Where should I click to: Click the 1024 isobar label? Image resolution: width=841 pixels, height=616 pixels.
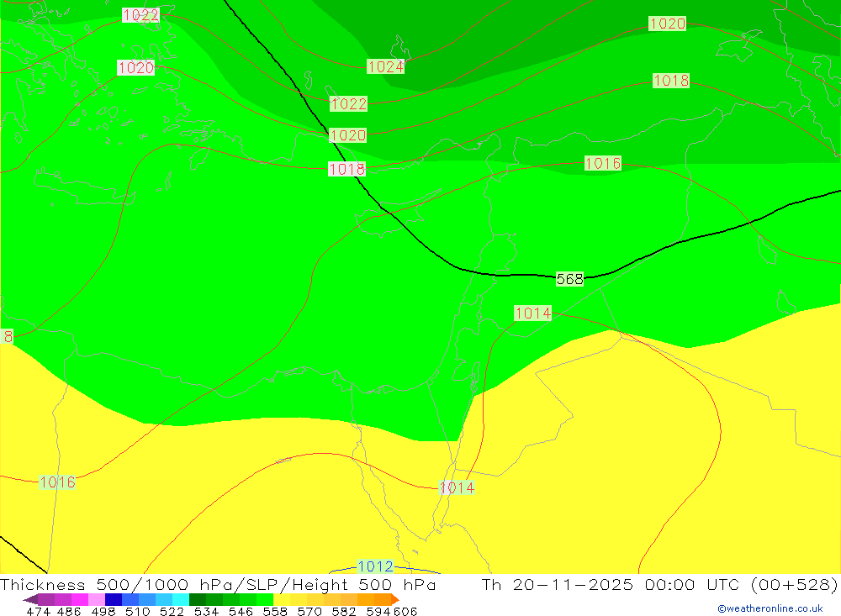point(386,66)
